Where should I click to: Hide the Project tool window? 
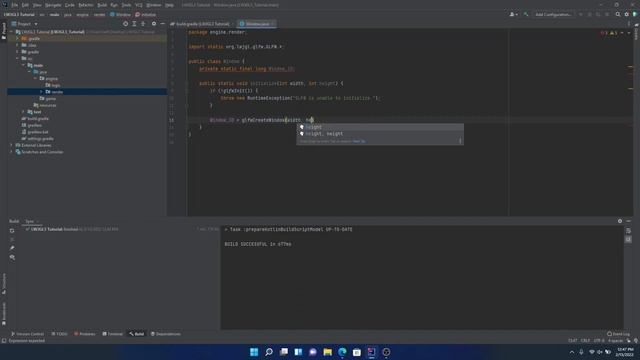click(162, 24)
